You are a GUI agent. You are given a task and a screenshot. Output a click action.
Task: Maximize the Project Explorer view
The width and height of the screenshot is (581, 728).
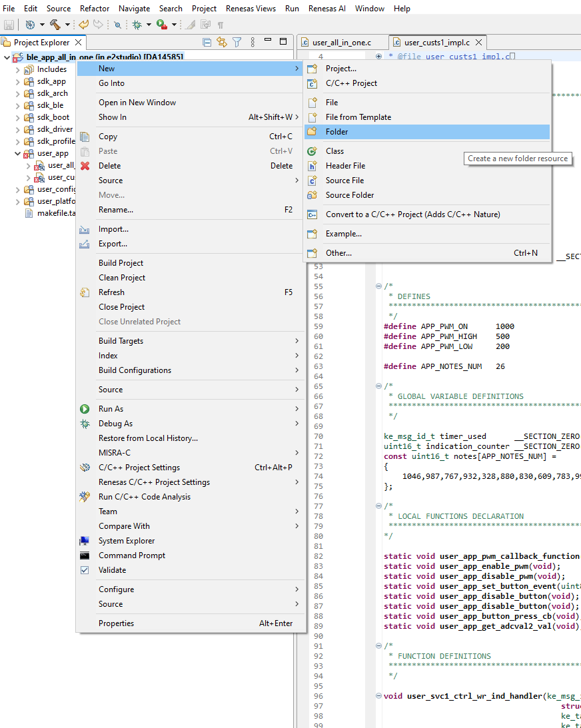(283, 41)
